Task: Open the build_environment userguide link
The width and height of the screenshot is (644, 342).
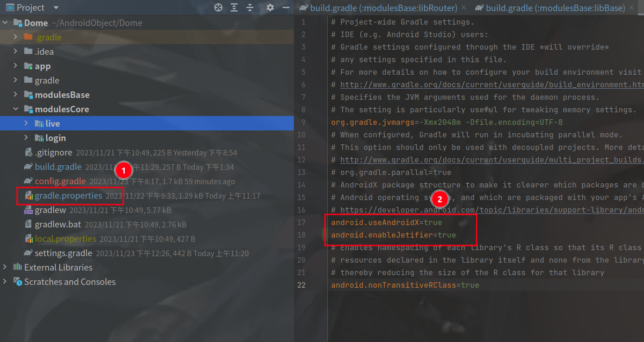Action: click(492, 84)
